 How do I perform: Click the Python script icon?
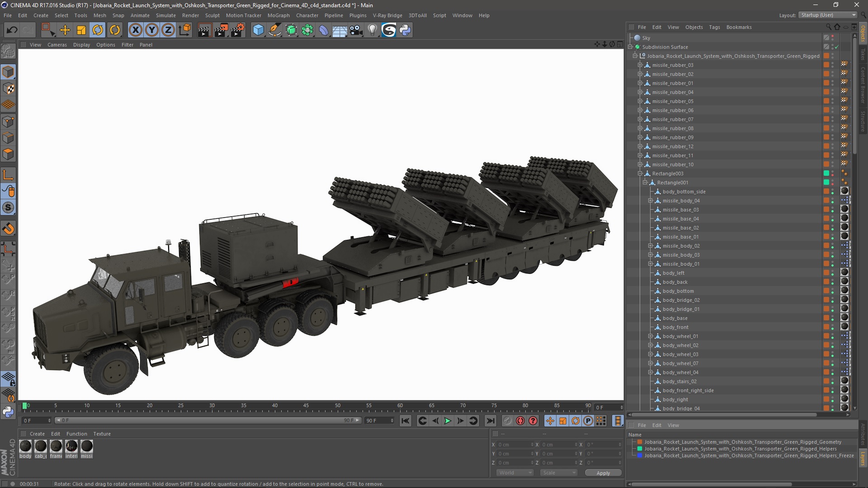click(405, 30)
